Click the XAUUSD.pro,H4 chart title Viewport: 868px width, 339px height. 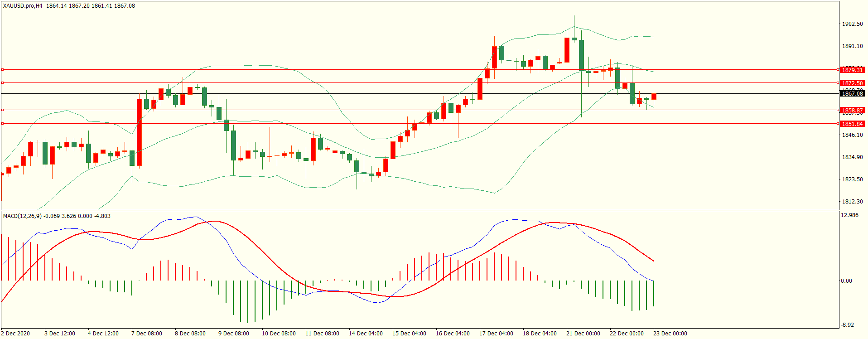click(23, 6)
